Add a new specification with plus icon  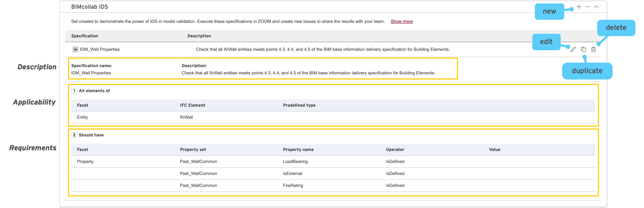pyautogui.click(x=579, y=7)
